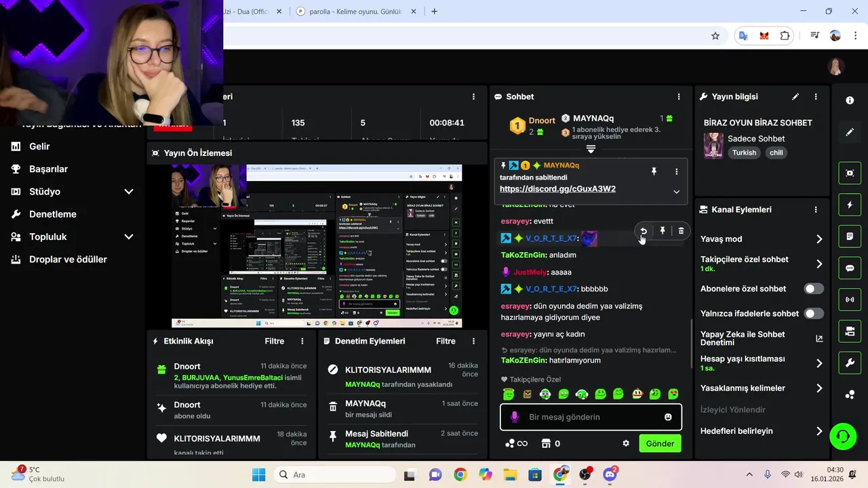Open Yavaş mod settings arrow
Screen dimensions: 868x488
[x=819, y=239]
